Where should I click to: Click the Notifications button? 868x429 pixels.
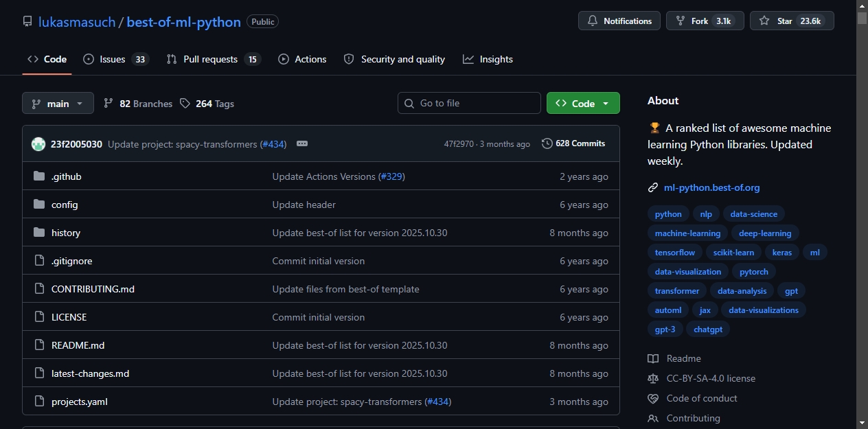pyautogui.click(x=619, y=21)
